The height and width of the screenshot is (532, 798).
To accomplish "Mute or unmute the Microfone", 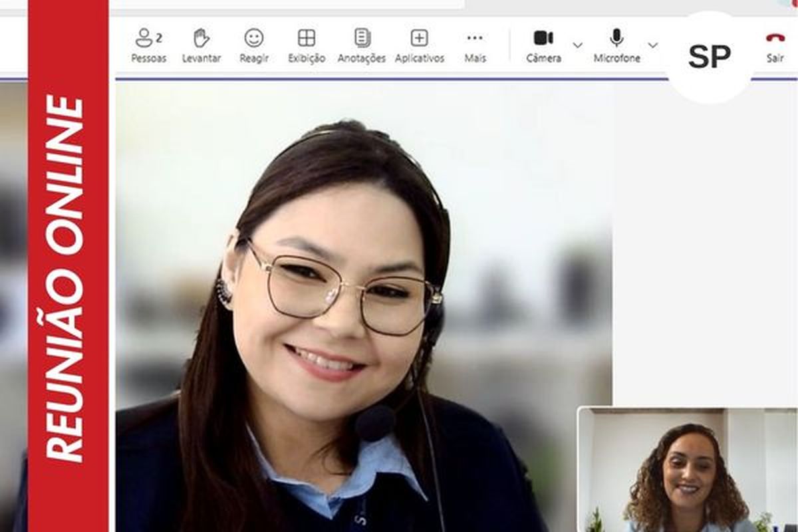I will point(616,39).
